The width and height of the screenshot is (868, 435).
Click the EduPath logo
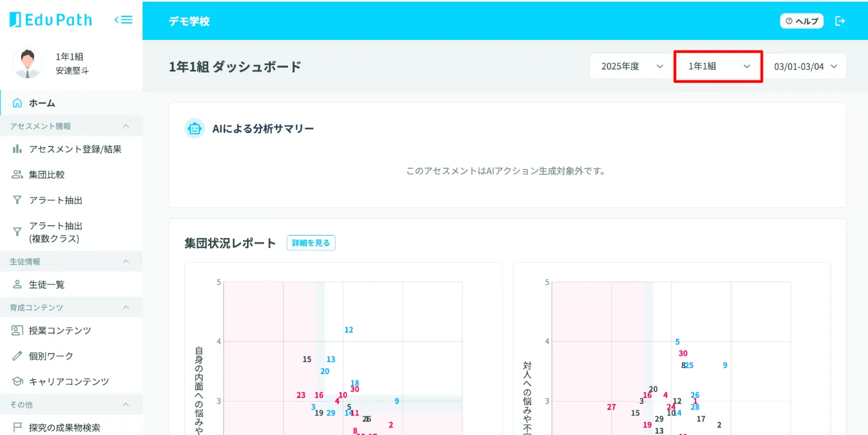click(x=51, y=20)
